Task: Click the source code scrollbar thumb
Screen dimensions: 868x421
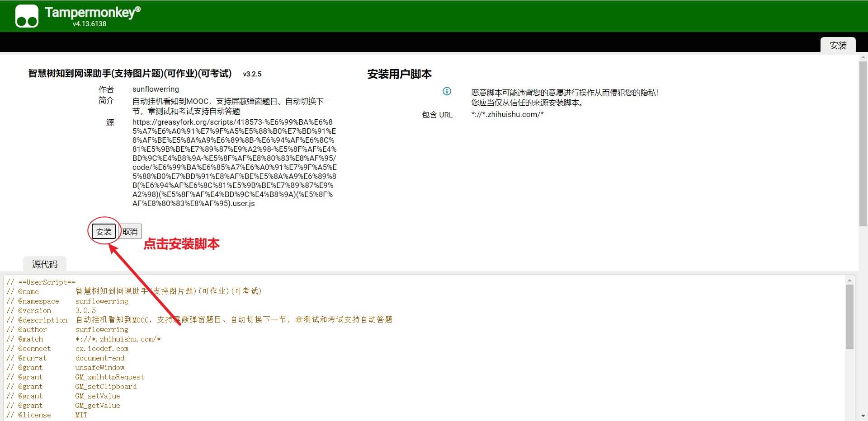Action: (850, 317)
